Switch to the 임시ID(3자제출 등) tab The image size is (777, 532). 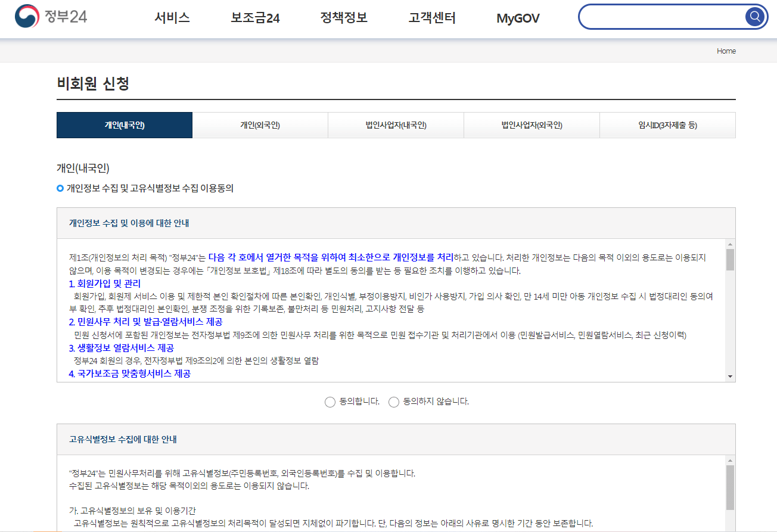click(667, 125)
